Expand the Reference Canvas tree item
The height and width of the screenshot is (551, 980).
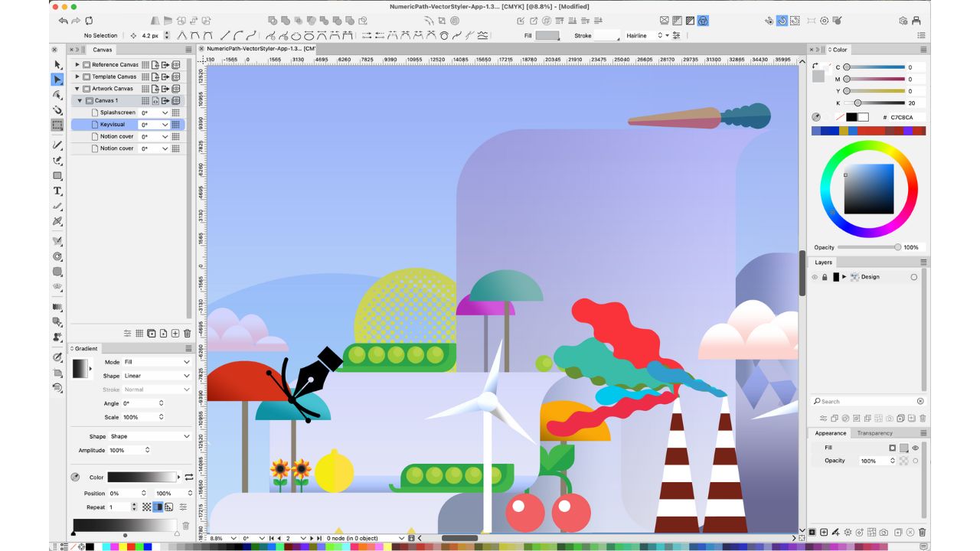pyautogui.click(x=77, y=65)
